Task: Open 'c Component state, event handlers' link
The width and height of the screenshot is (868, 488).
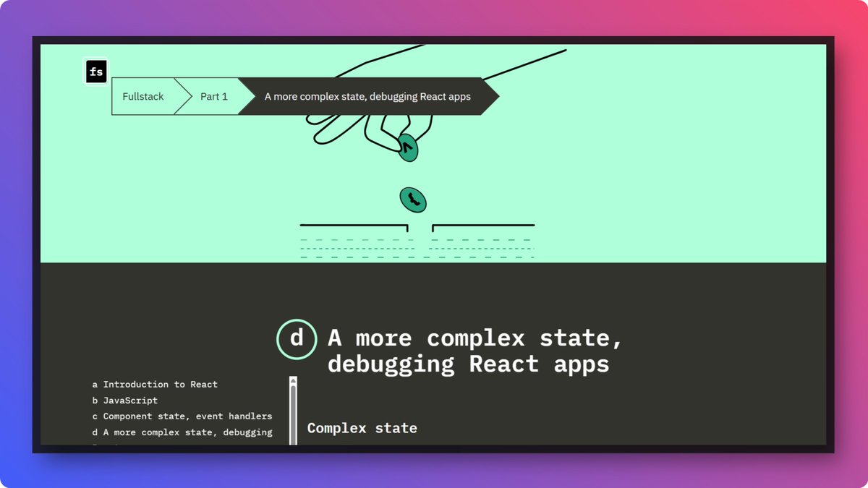Action: [x=182, y=416]
